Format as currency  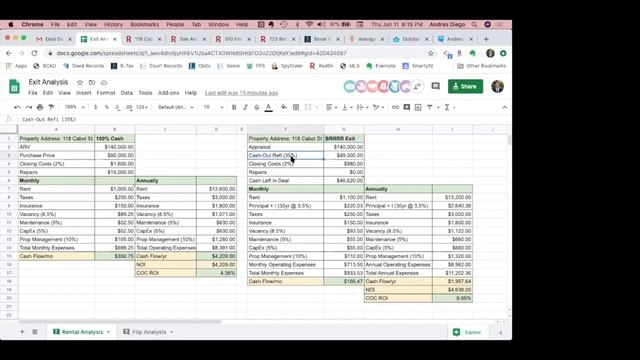click(x=96, y=107)
